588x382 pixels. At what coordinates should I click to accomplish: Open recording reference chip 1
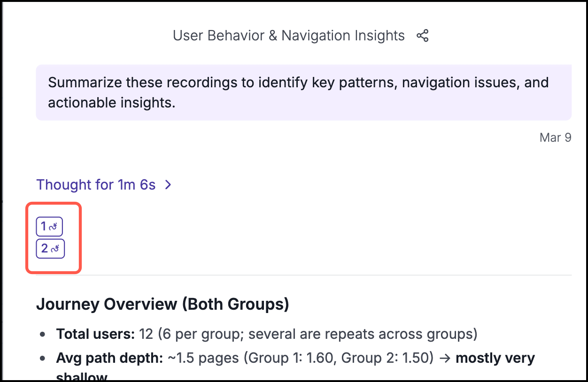pyautogui.click(x=49, y=227)
